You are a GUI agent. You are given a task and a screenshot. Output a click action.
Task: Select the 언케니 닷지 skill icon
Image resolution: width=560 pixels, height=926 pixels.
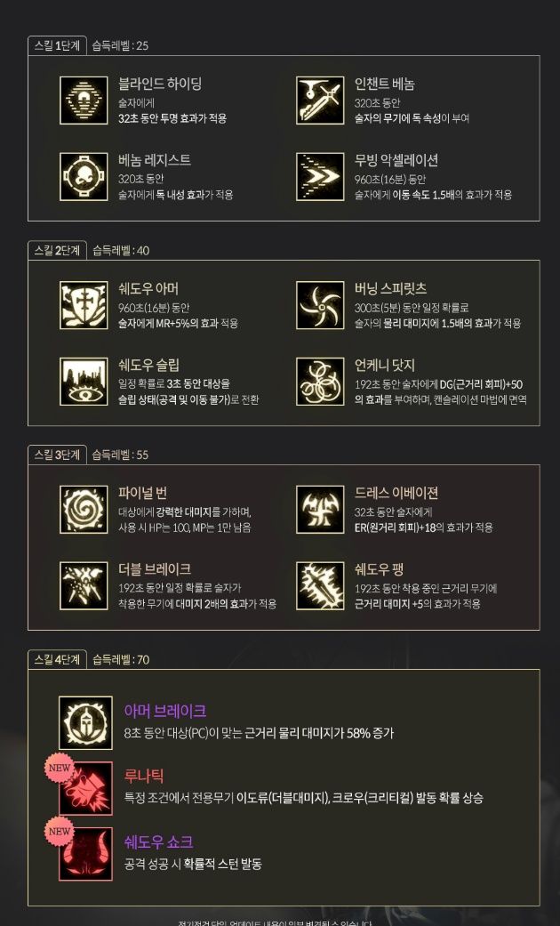click(320, 382)
